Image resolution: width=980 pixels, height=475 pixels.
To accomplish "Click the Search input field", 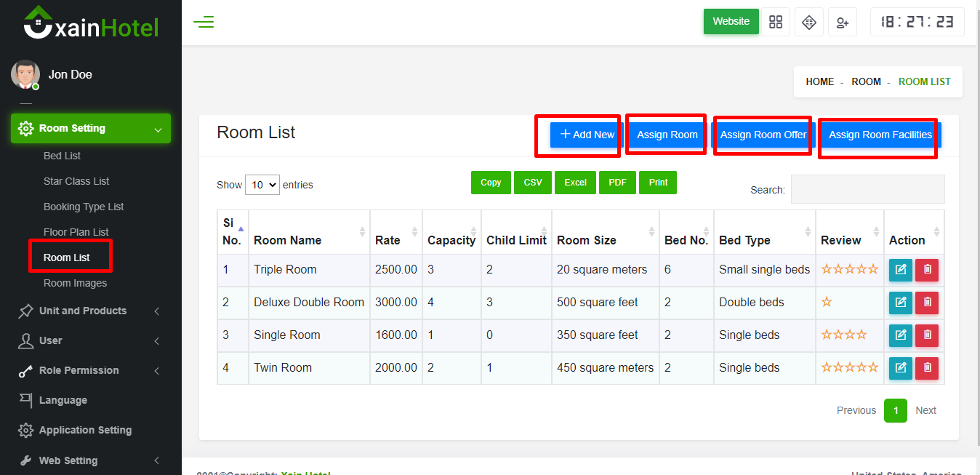I will (867, 189).
